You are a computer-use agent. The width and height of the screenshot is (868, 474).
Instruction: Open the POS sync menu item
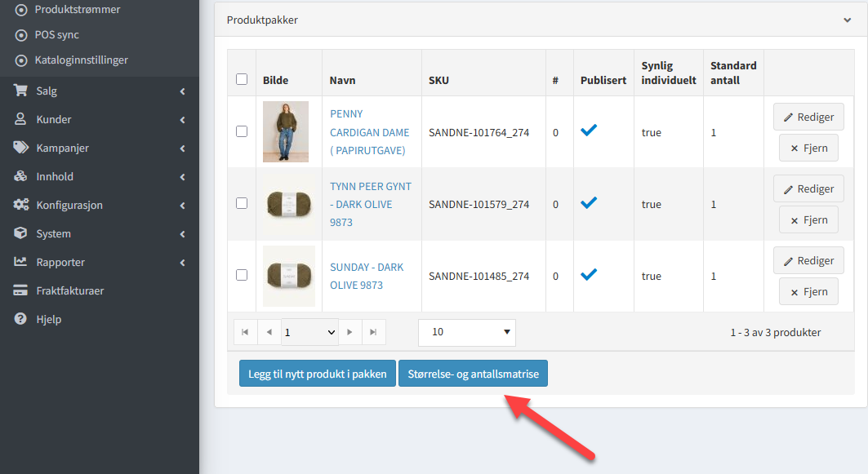[56, 35]
